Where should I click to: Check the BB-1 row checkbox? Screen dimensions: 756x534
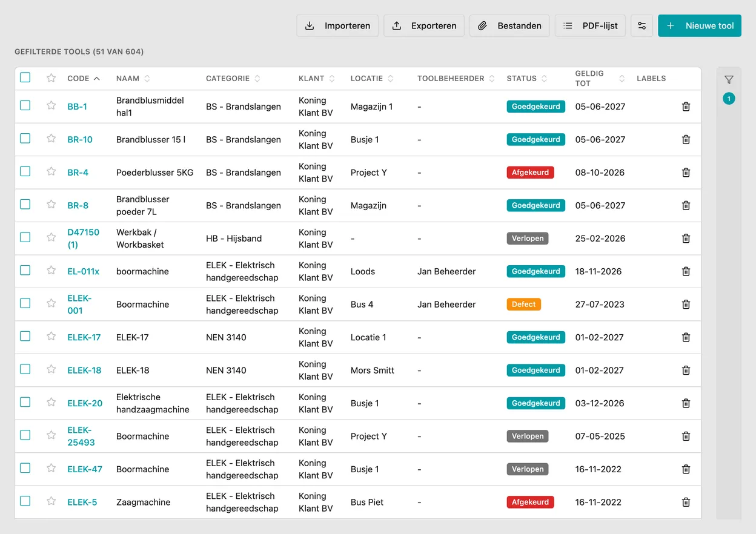click(25, 105)
